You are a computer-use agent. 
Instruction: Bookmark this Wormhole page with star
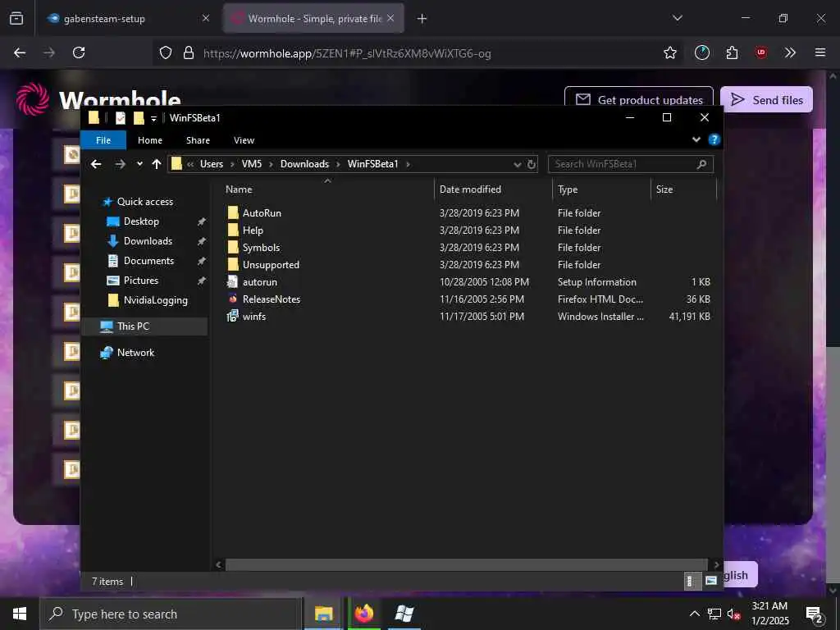669,52
